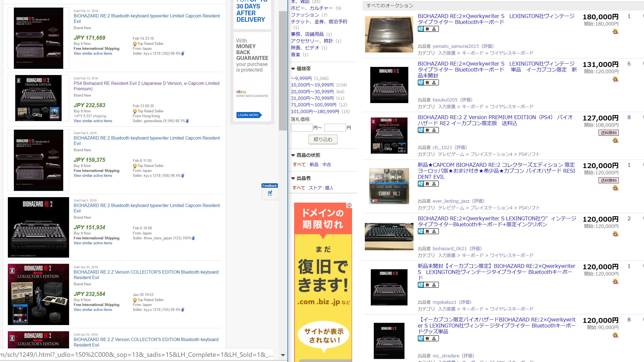Collapse the 商品の状態 section

(x=293, y=155)
